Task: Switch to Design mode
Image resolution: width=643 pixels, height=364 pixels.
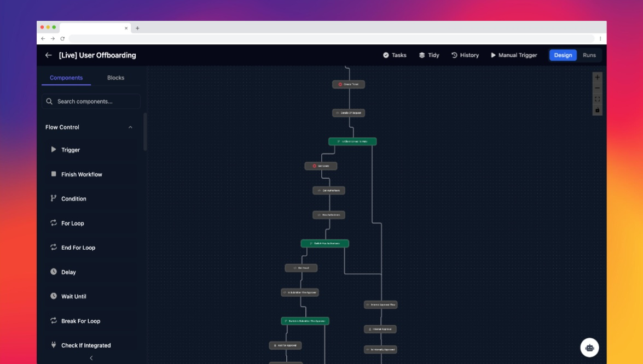Action: click(x=563, y=55)
